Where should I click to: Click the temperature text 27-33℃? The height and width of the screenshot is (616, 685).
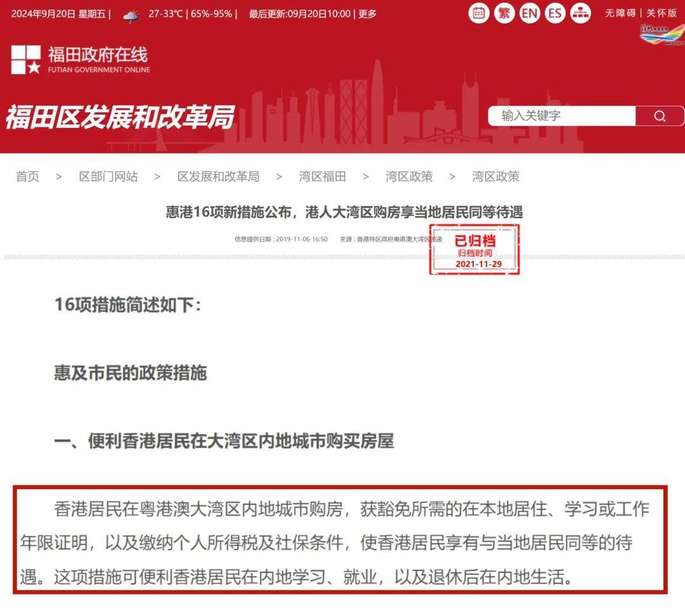[166, 14]
